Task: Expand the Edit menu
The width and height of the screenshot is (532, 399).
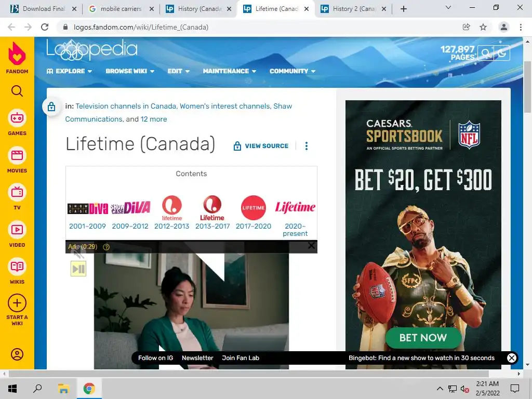Action: tap(179, 71)
